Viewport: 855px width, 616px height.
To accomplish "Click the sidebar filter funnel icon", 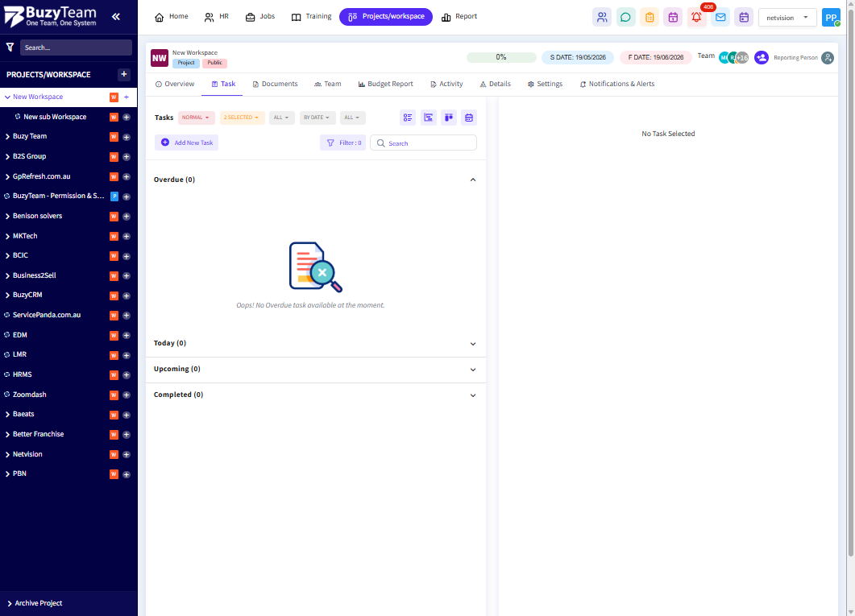I will click(10, 48).
